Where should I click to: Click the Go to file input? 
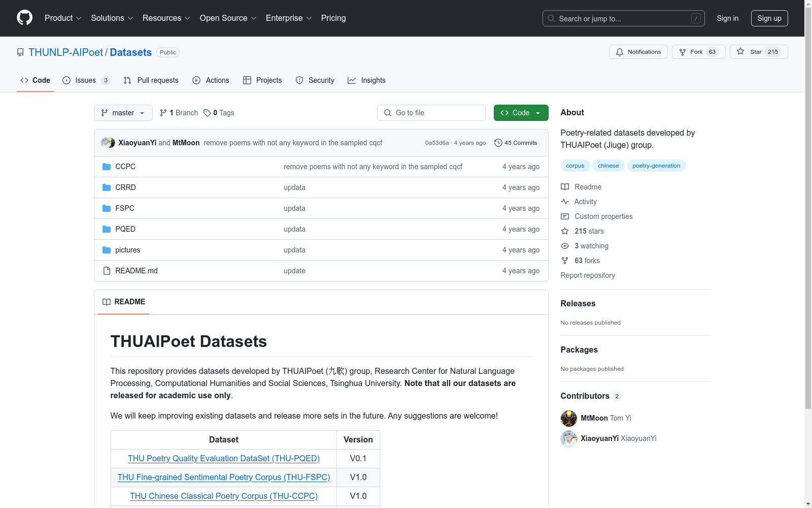pos(431,113)
